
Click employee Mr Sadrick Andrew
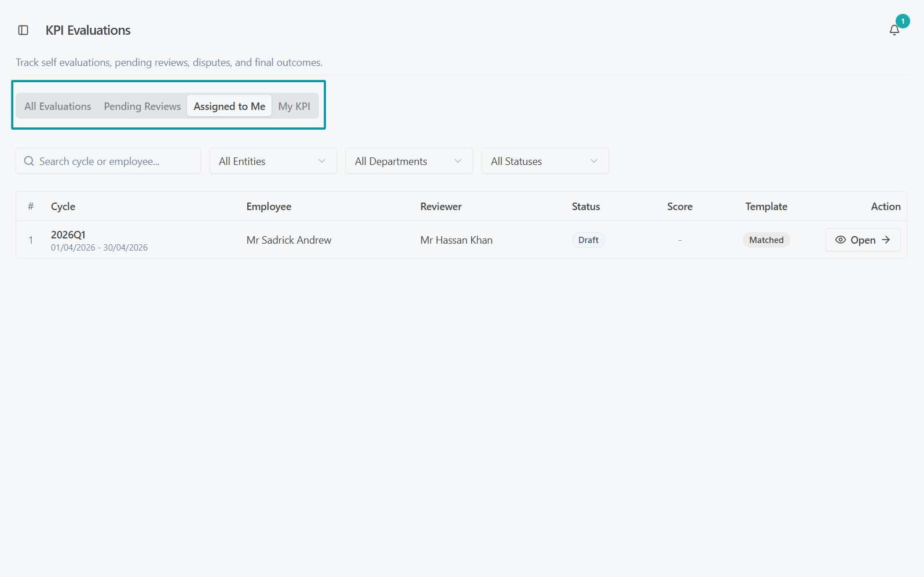click(x=289, y=240)
